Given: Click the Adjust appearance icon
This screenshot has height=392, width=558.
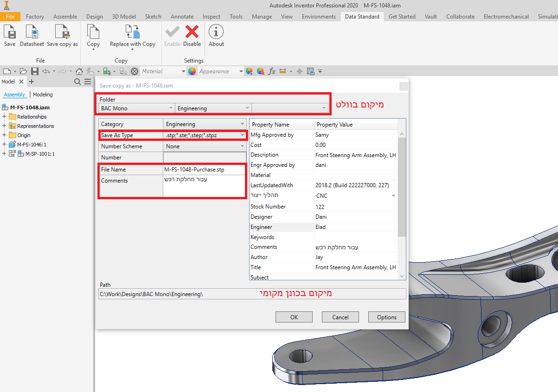Looking at the screenshot, I should 250,71.
